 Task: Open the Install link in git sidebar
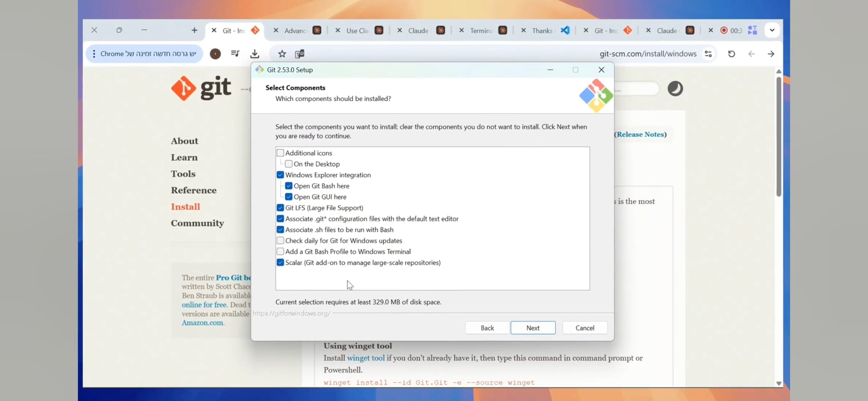(x=186, y=207)
